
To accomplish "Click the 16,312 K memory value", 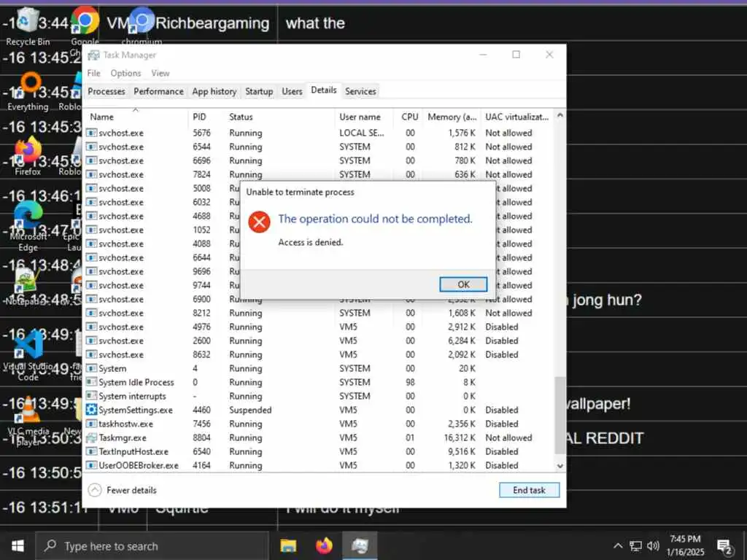I will [x=460, y=437].
